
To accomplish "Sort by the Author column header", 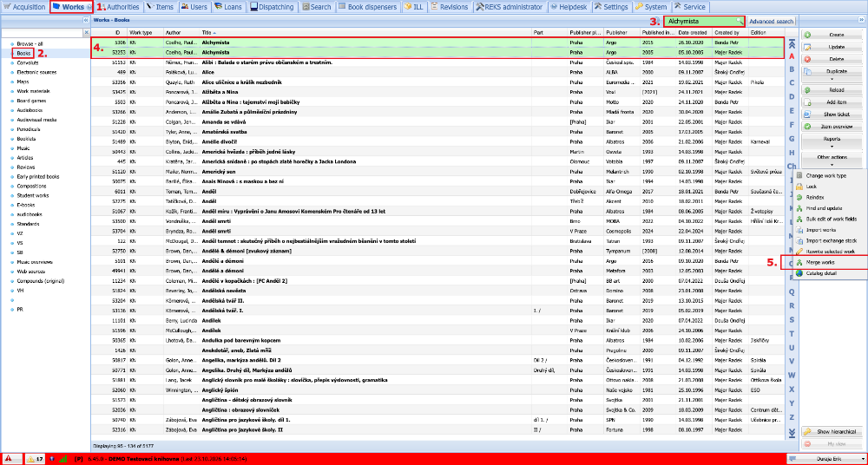I will (x=181, y=33).
